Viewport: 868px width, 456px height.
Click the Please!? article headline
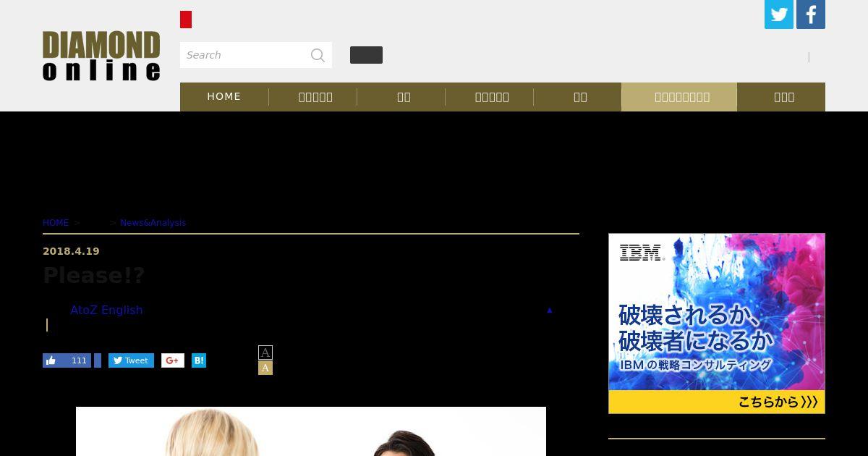[x=94, y=275]
